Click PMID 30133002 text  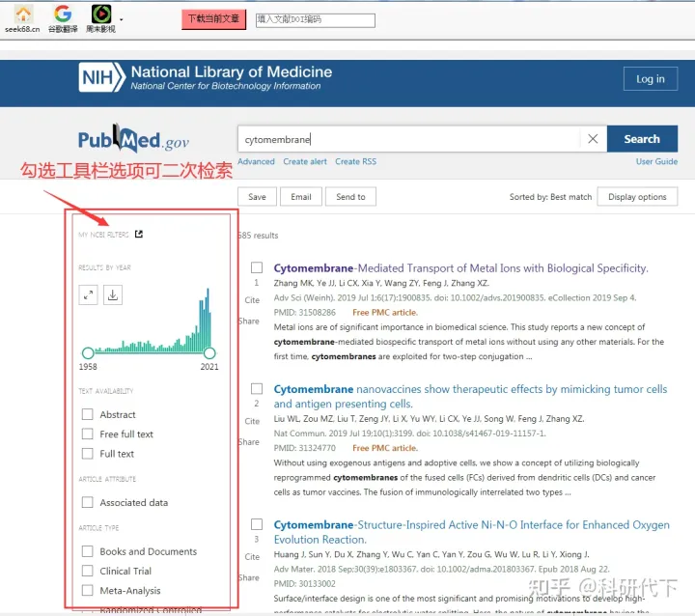click(x=304, y=584)
